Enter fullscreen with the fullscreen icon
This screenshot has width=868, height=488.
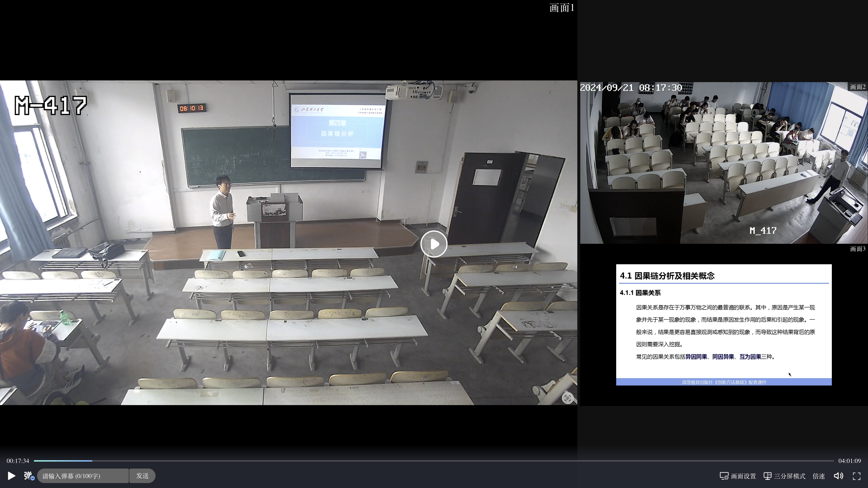pyautogui.click(x=856, y=476)
